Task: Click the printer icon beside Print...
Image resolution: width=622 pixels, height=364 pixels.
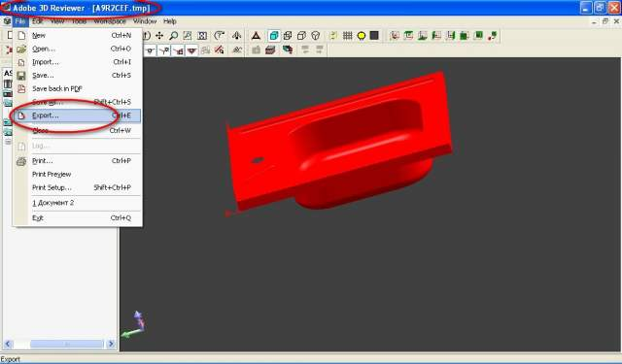Action: click(x=21, y=161)
